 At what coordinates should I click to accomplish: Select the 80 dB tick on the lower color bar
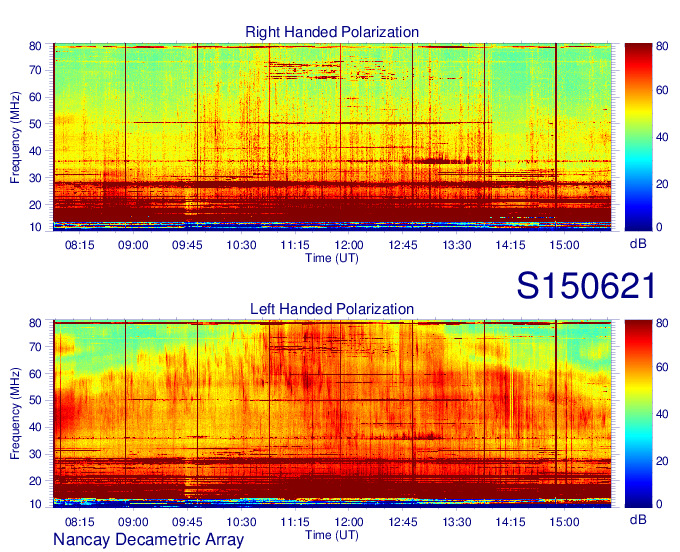(x=662, y=323)
